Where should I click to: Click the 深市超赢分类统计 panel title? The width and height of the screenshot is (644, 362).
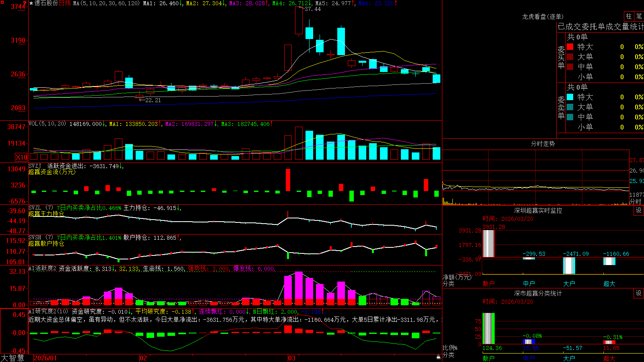click(538, 293)
